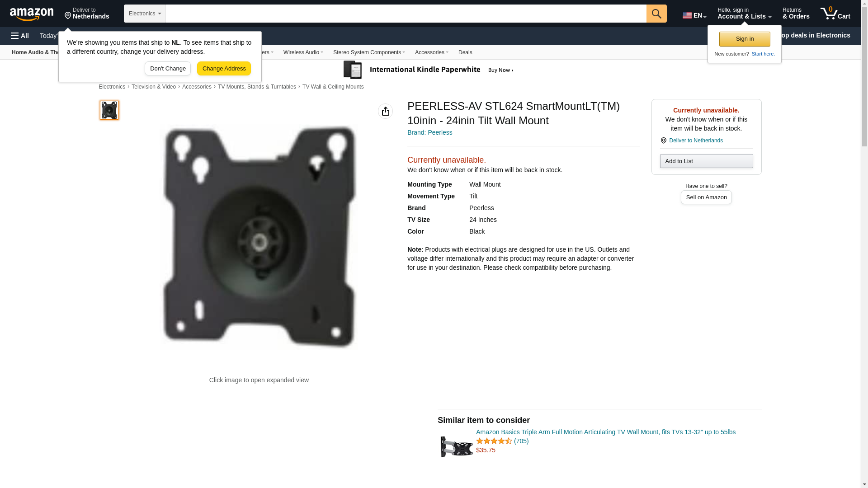868x488 pixels.
Task: Click the search magnifier button
Action: pos(656,14)
